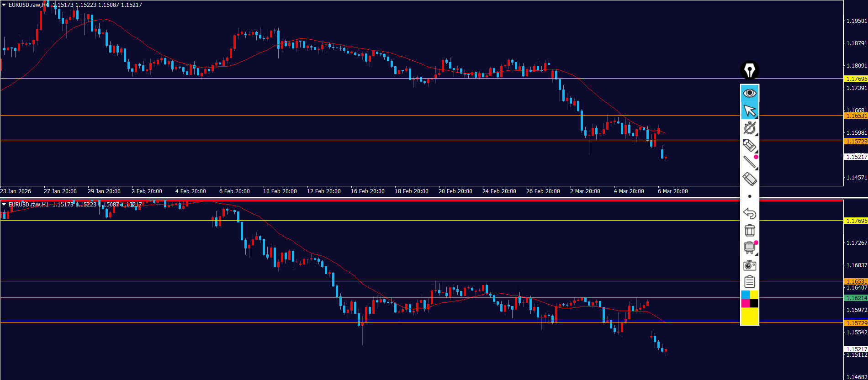Screen dimensions: 868x380
Task: Pick the magenta color swatch
Action: click(x=745, y=303)
